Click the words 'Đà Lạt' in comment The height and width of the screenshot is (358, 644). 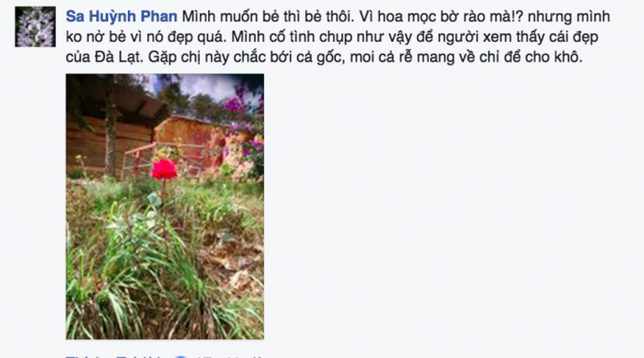tap(119, 57)
